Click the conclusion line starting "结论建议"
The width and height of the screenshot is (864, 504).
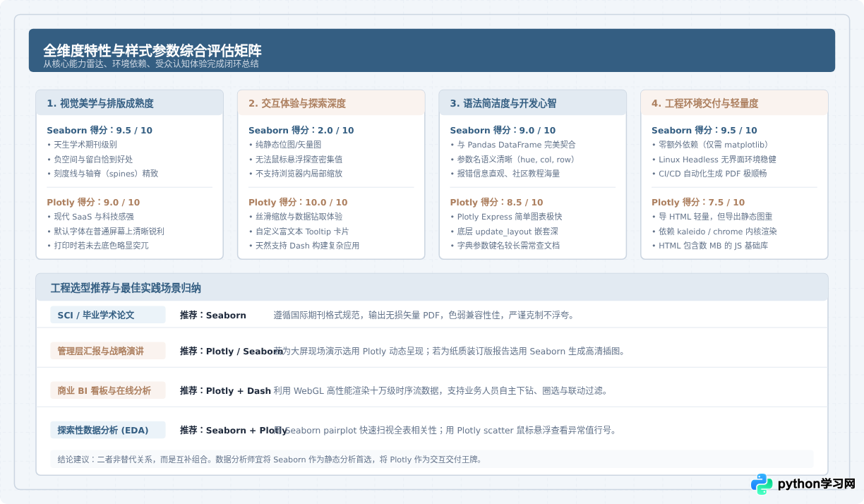click(x=270, y=459)
